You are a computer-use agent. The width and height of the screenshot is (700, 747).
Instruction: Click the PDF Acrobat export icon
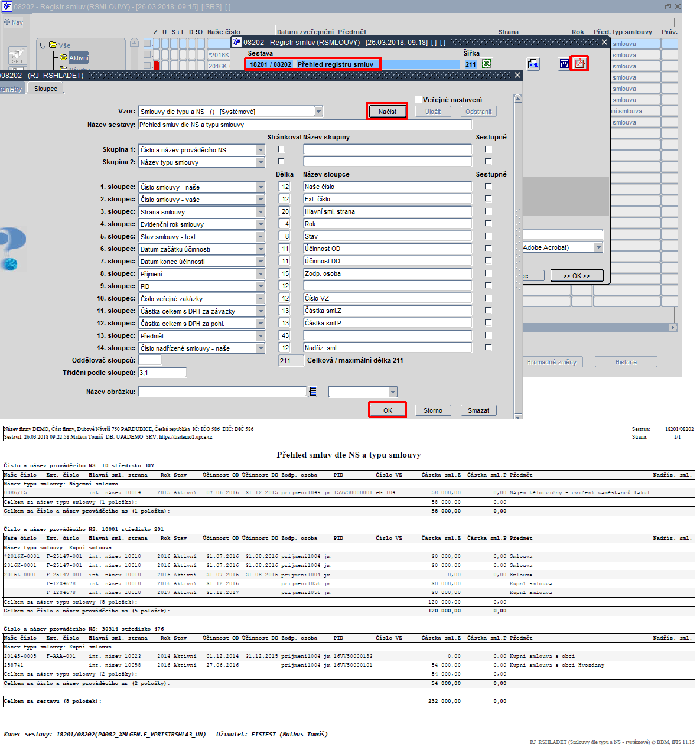pos(580,63)
